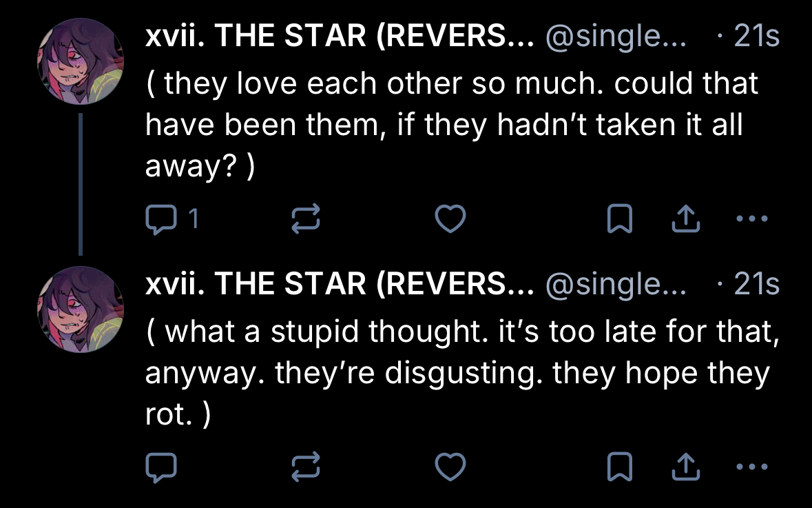Repost the first tweet

[306, 220]
